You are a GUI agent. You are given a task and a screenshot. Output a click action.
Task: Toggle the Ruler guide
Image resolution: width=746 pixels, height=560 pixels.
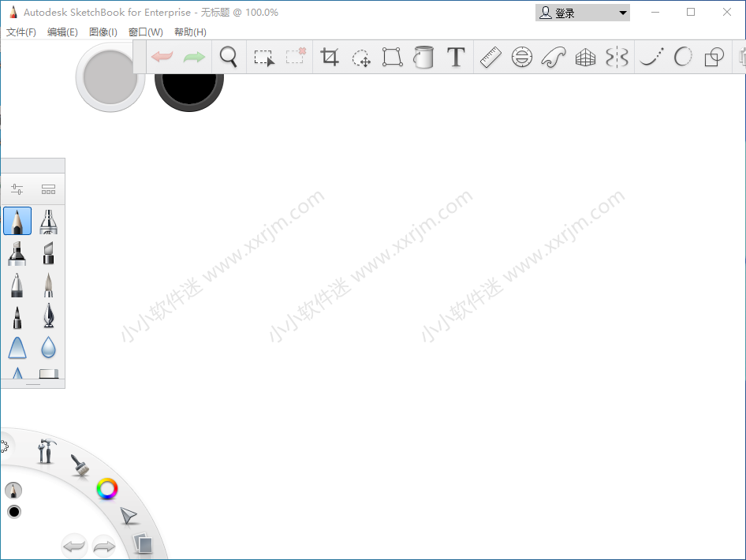[x=490, y=57]
